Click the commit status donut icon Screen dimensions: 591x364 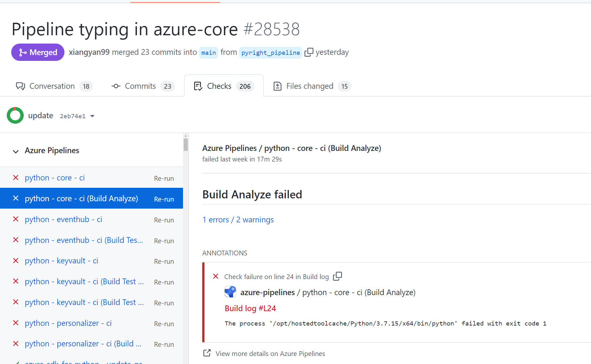tap(15, 115)
